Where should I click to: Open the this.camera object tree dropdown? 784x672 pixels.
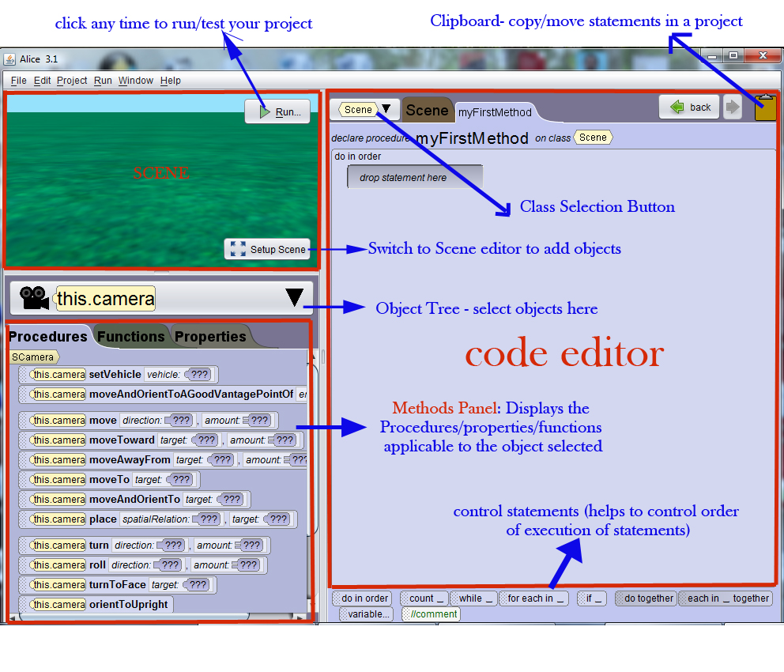click(x=294, y=296)
